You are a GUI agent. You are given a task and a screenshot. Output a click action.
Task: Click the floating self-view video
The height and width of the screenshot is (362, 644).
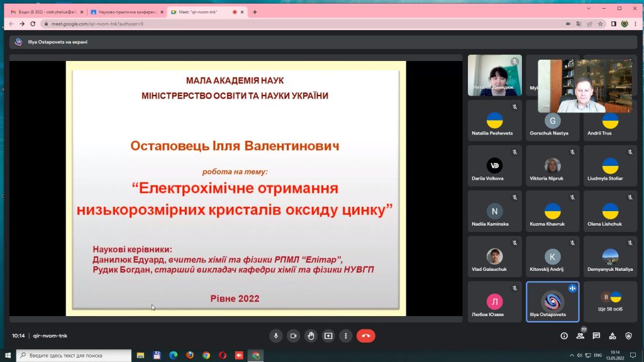pyautogui.click(x=585, y=85)
